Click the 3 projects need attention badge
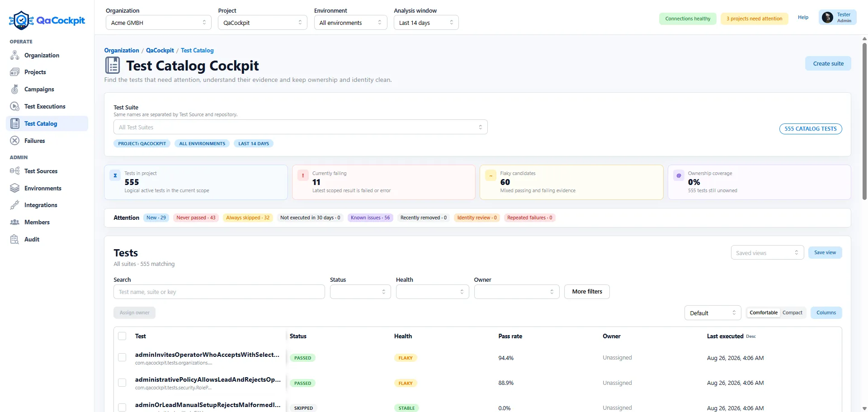This screenshot has height=412, width=868. point(754,19)
